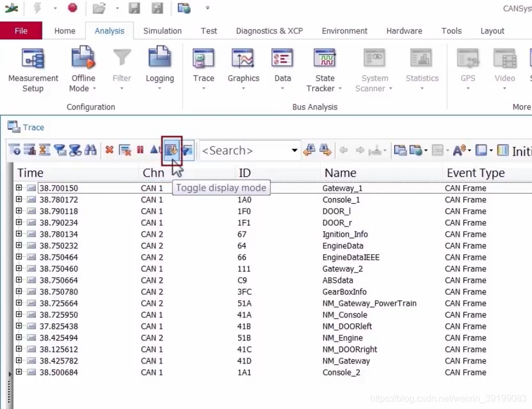This screenshot has height=409, width=532.
Task: Switch to the Test ribbon tab
Action: (209, 31)
